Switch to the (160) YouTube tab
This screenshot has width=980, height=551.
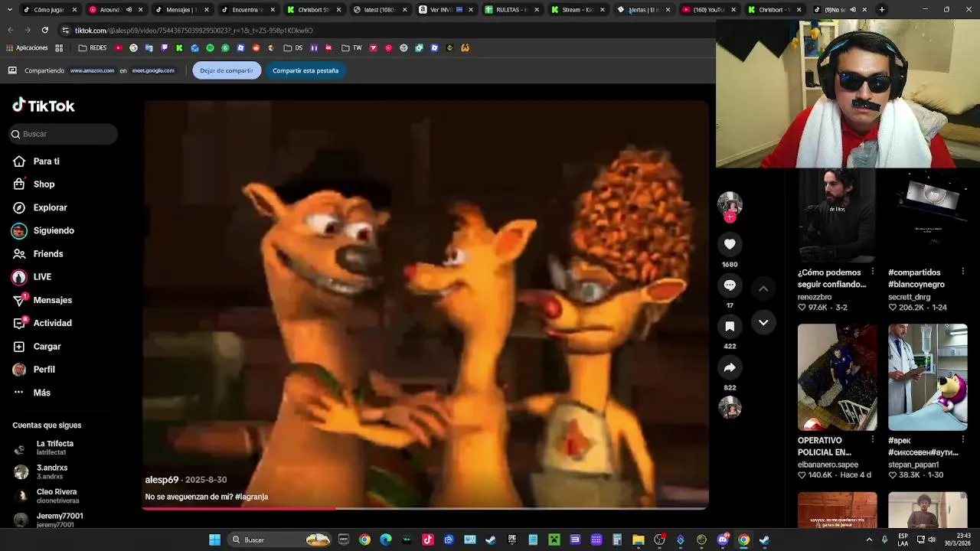[x=709, y=10]
